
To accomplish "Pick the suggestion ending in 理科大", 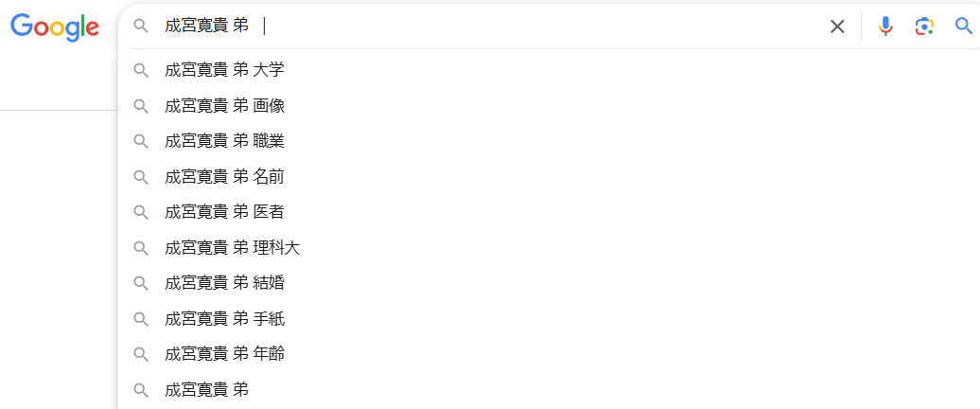I will click(549, 248).
